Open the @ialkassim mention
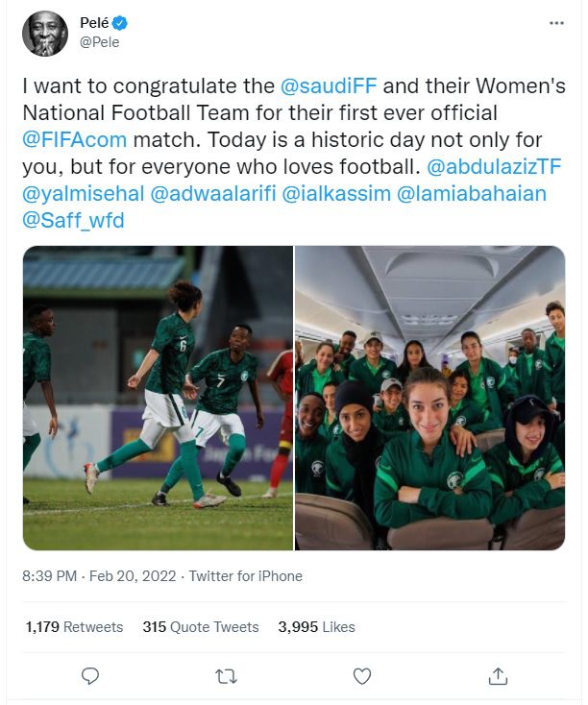 pyautogui.click(x=336, y=193)
